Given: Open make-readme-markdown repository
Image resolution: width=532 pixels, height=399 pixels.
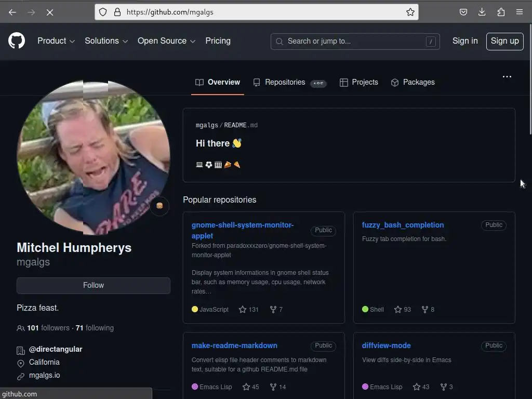Looking at the screenshot, I should click(234, 345).
